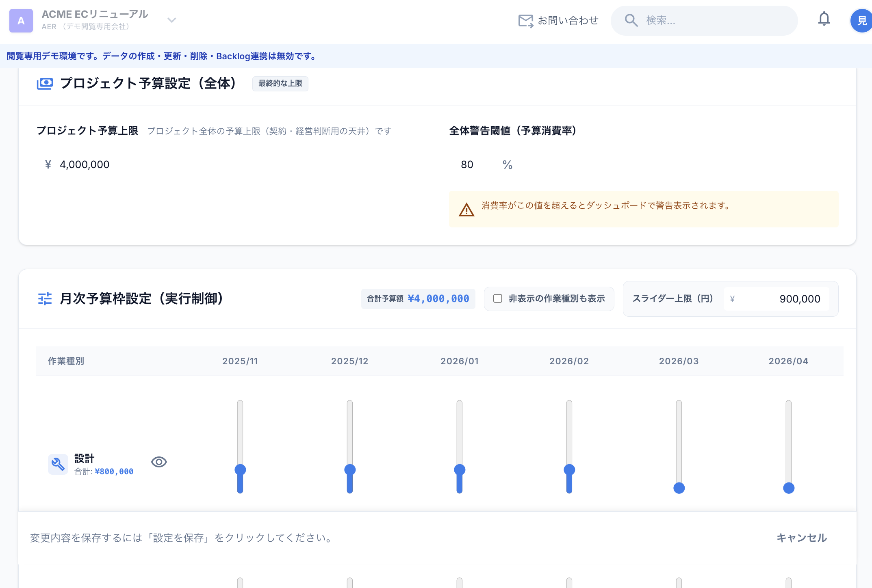Click the 合計予算額 ¥4,000,000 display
Screen dimensions: 872x588
(x=418, y=298)
